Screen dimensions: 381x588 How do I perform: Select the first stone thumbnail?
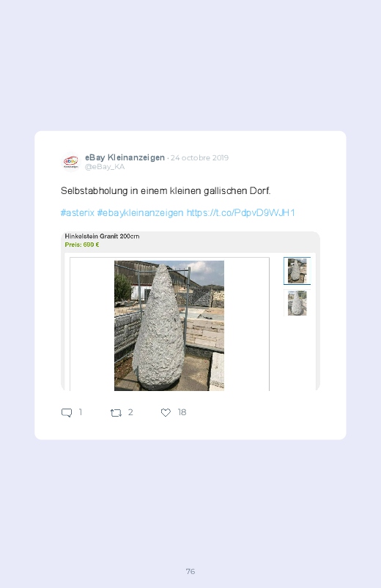pyautogui.click(x=297, y=271)
